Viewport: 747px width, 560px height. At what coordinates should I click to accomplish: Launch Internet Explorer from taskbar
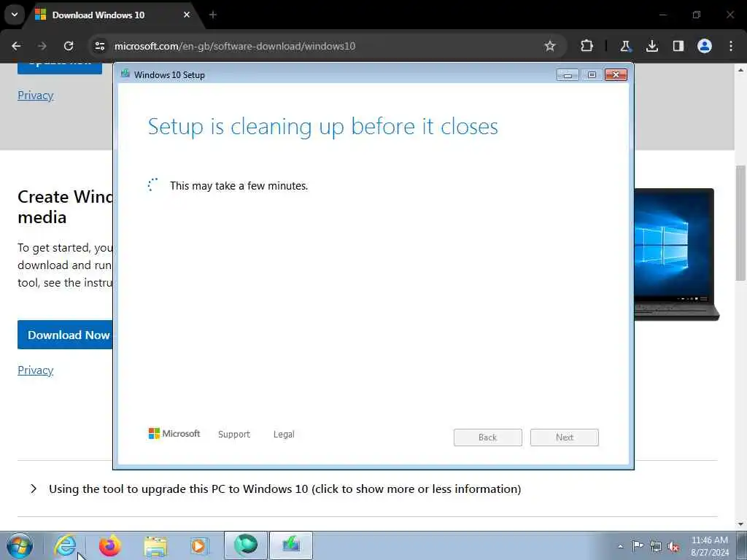(x=65, y=545)
